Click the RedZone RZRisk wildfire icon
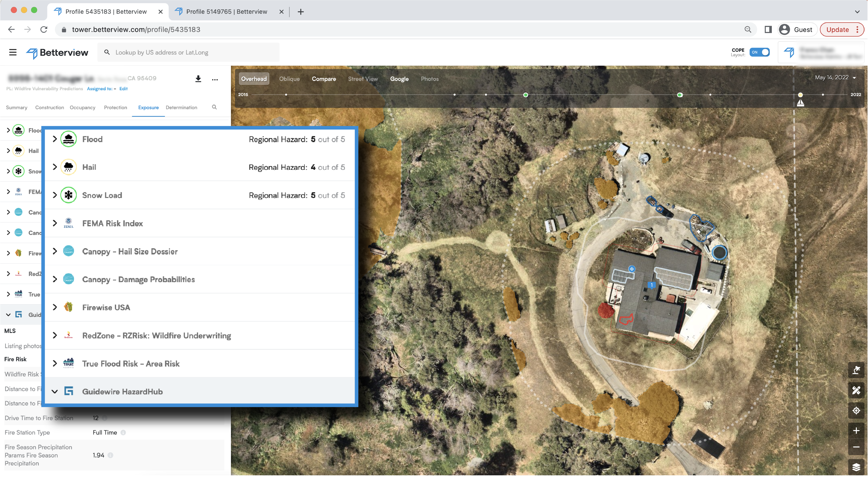Screen dimensions: 868x480 [x=69, y=335]
